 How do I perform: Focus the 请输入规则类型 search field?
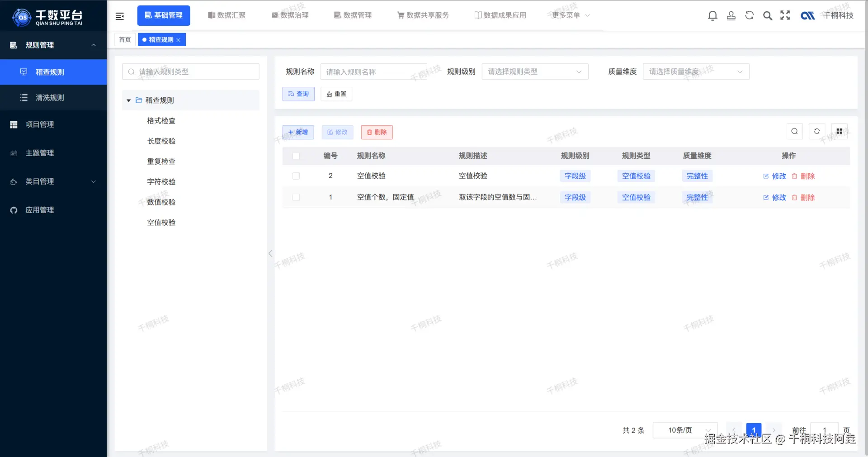coord(191,71)
